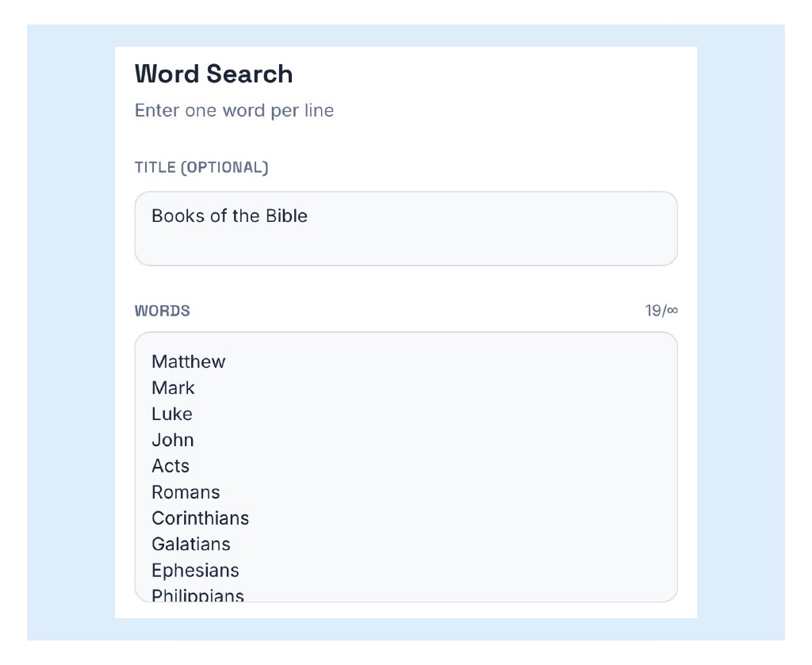
Task: Click the word Ephesians in the list
Action: [195, 571]
